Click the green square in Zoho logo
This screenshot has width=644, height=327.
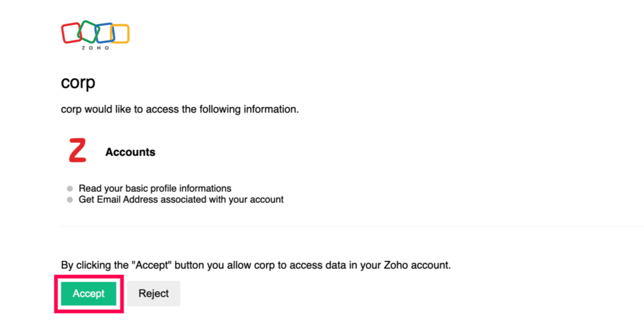(x=88, y=31)
